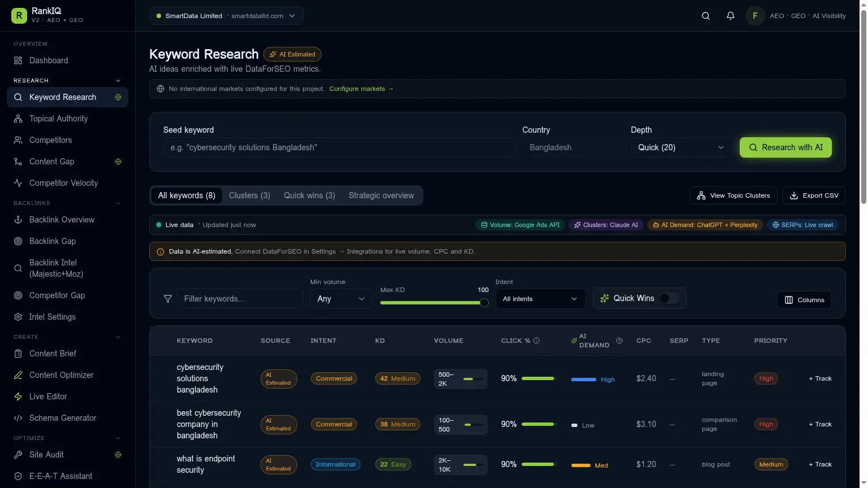Click the Research with AI button

pos(785,147)
